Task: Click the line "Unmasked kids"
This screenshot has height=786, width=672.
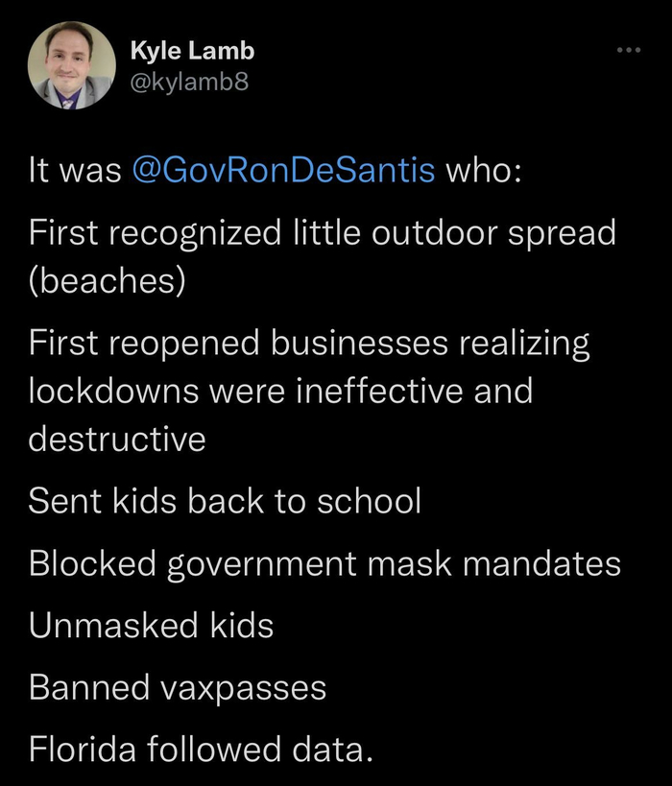Action: tap(151, 625)
